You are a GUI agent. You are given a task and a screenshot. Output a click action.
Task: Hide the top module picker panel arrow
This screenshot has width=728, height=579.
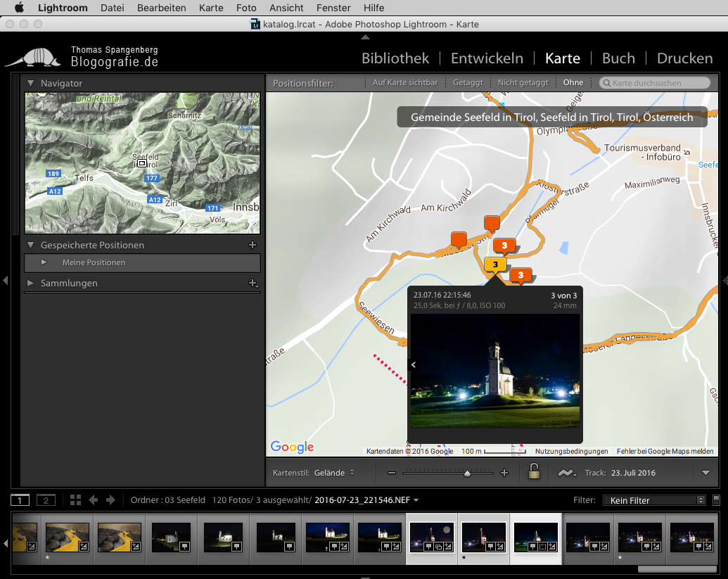click(x=365, y=37)
